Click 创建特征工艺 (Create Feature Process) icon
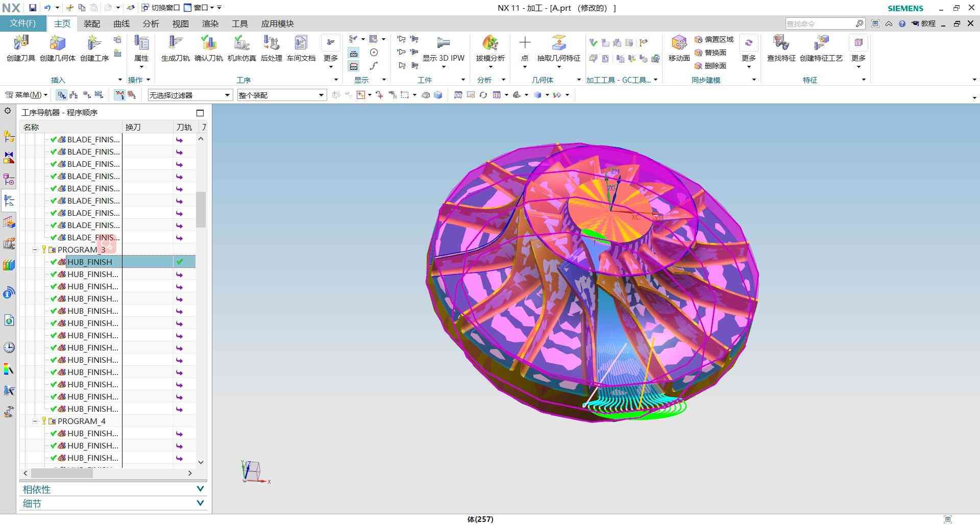Image resolution: width=980 pixels, height=525 pixels. point(821,43)
